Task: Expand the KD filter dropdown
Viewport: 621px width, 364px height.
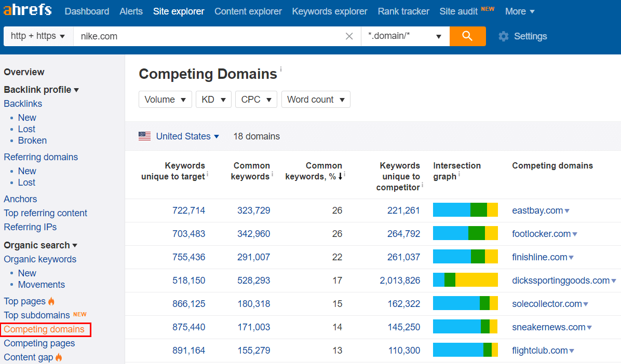Action: (x=213, y=100)
